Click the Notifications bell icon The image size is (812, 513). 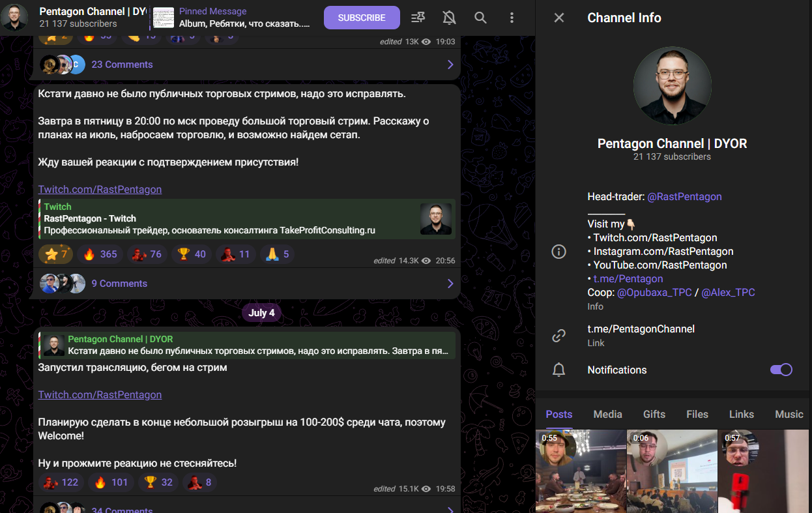point(558,370)
